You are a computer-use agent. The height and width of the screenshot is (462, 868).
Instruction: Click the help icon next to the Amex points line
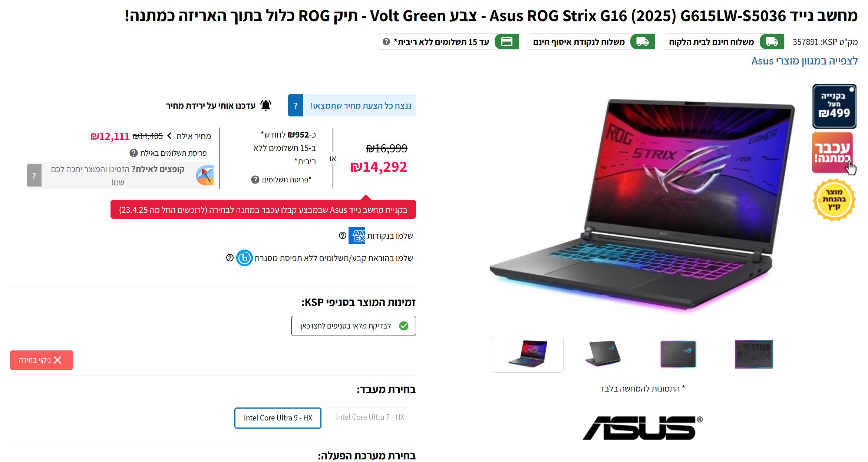click(343, 235)
